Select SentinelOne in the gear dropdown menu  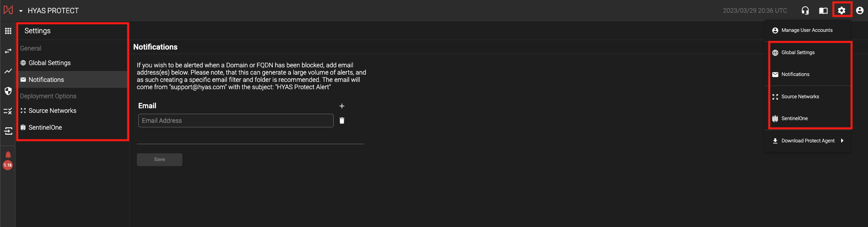[794, 119]
